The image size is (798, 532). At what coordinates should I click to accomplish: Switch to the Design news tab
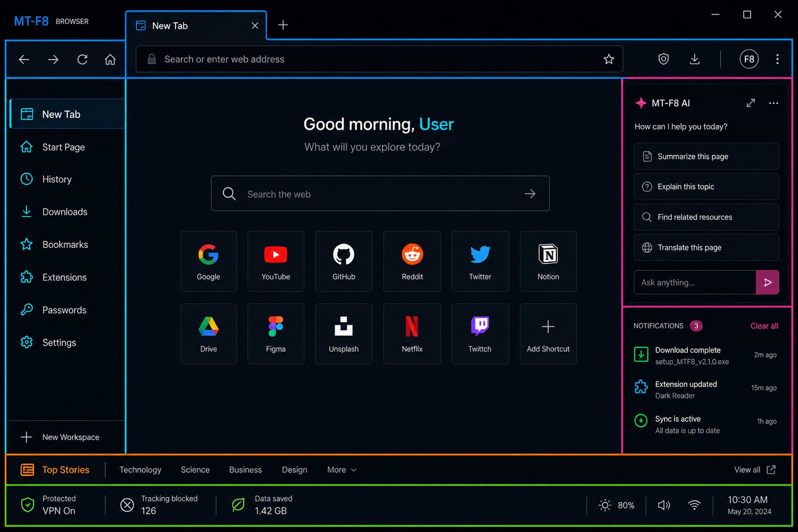pyautogui.click(x=295, y=470)
